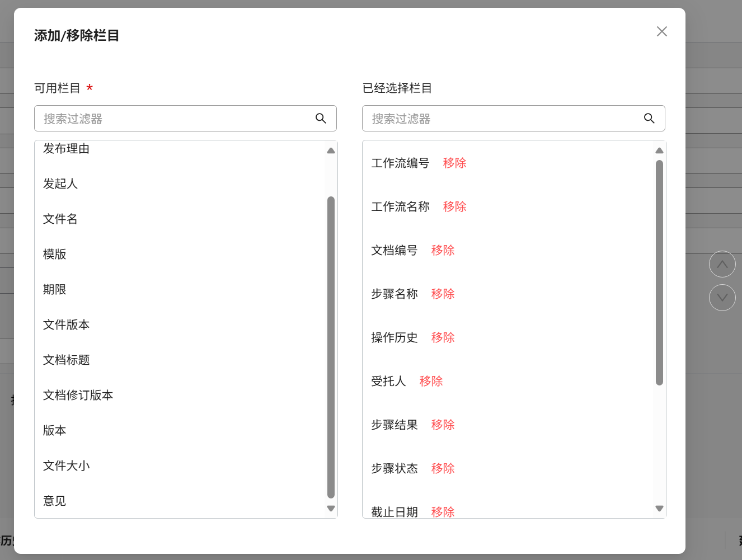Click 移除 next to 文档编号
Image resolution: width=742 pixels, height=560 pixels.
point(443,251)
